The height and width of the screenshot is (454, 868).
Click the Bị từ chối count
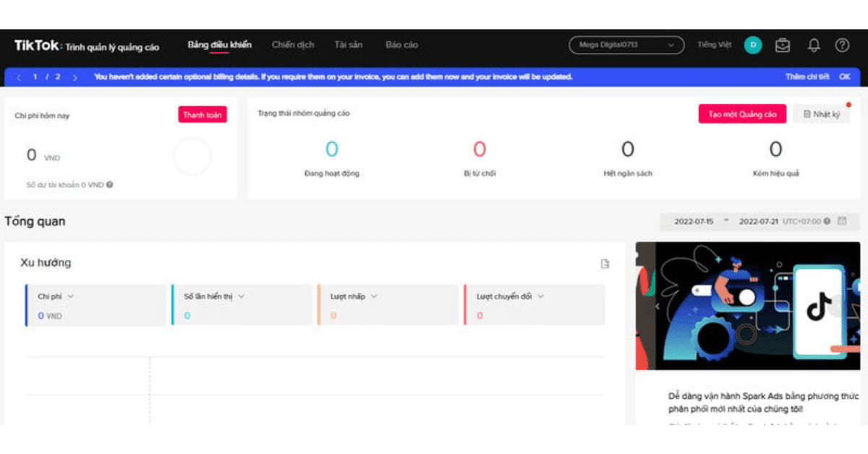point(480,150)
